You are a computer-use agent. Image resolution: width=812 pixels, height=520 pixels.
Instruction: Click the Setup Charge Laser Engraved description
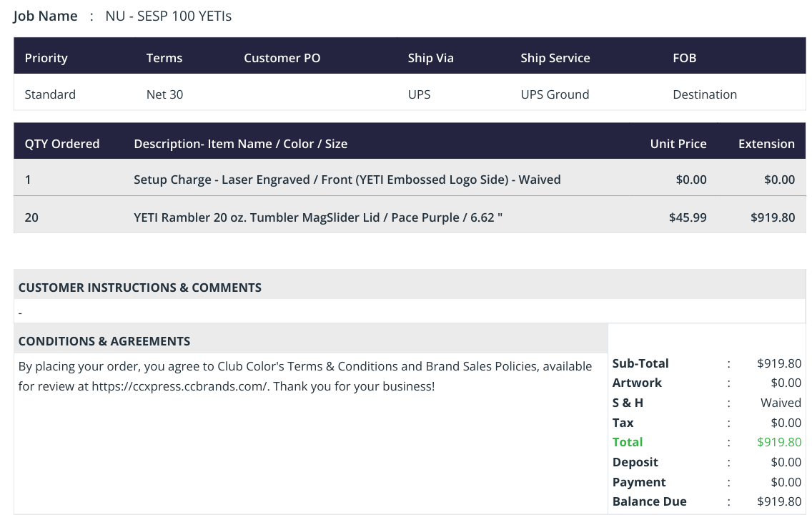(347, 180)
